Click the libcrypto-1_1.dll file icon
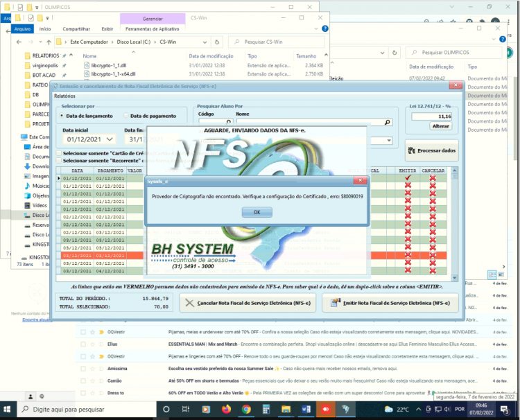520x420 pixels. point(87,65)
